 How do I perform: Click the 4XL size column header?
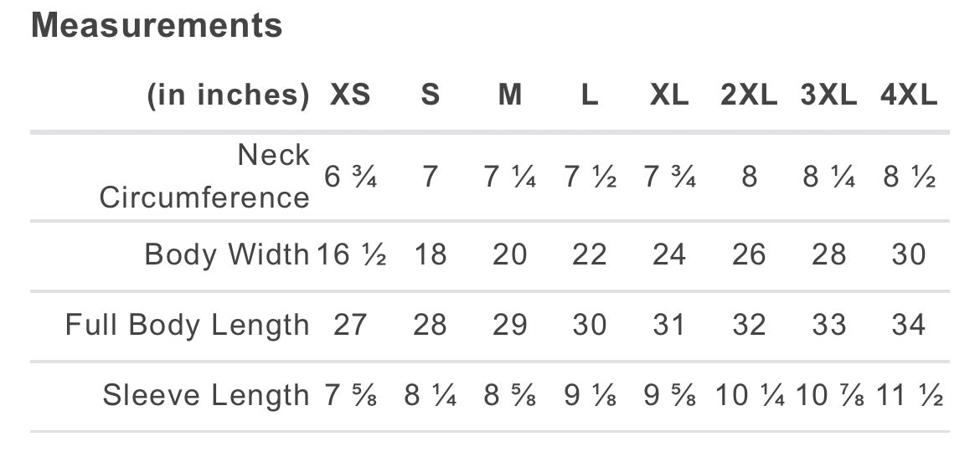coord(909,95)
